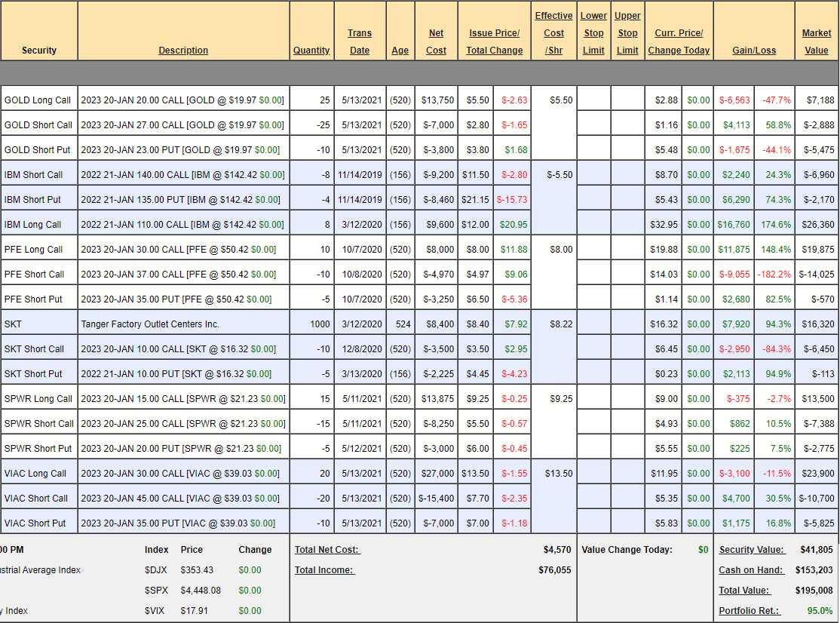Select the VIAC Short Put row
Image resolution: width=840 pixels, height=623 pixels.
35,523
